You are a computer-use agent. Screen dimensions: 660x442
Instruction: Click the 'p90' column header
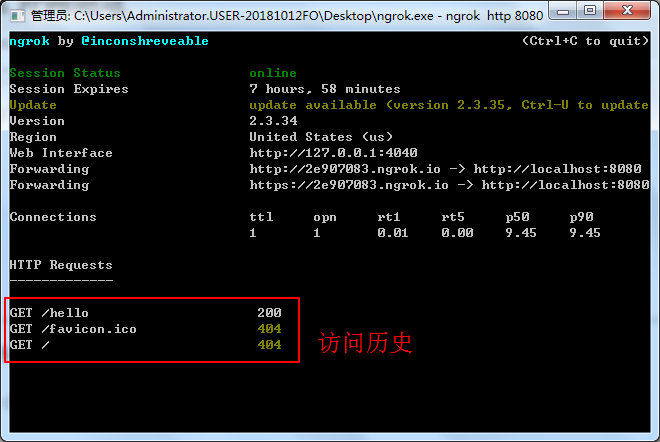point(581,218)
